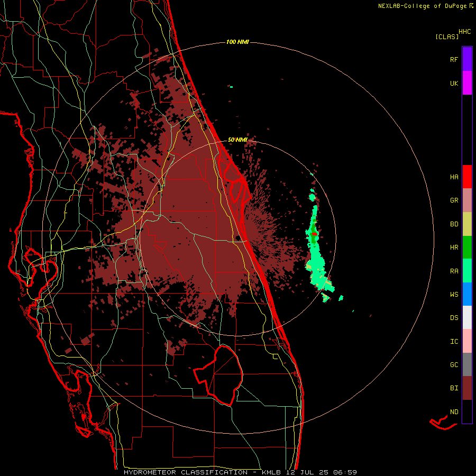The width and height of the screenshot is (476, 476).
Task: Click the IC legend label
Action: pos(454,342)
